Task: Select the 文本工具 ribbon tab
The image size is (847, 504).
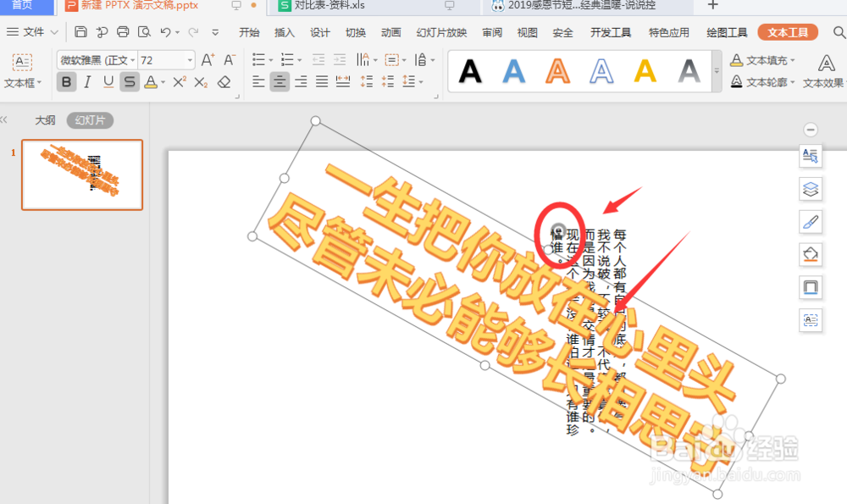Action: (788, 32)
